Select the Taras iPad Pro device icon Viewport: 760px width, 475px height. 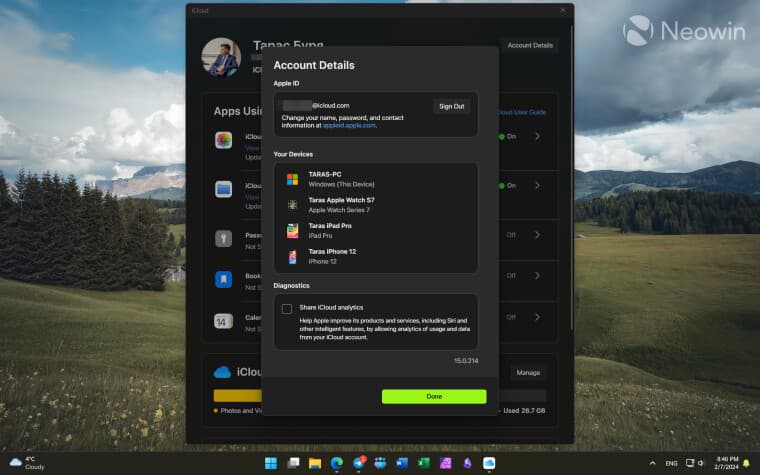(x=292, y=231)
